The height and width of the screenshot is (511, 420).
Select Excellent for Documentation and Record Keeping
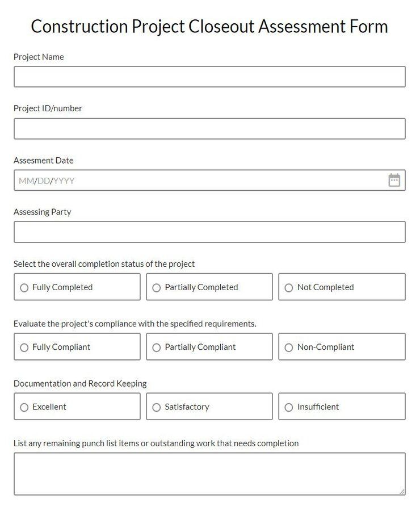point(24,407)
